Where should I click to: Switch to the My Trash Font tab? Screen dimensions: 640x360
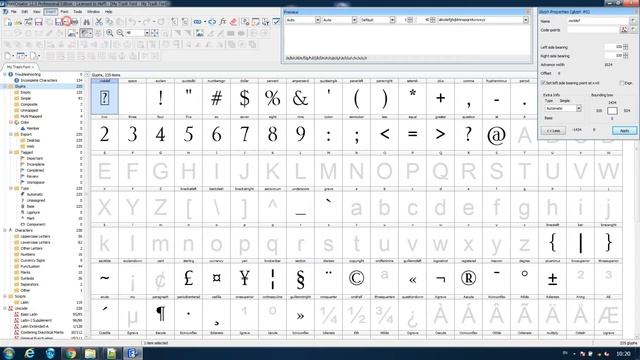[x=19, y=67]
